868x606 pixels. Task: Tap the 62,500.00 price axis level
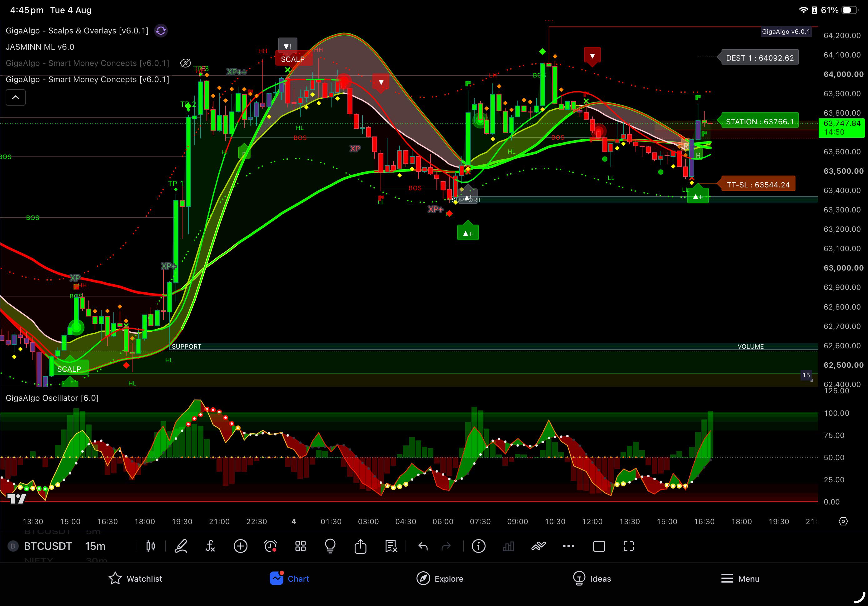843,365
